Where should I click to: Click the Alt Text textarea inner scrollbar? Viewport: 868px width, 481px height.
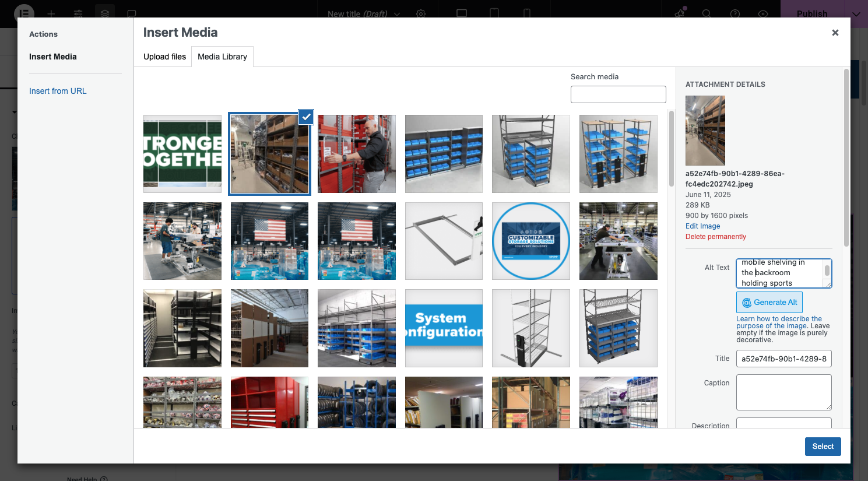(x=827, y=271)
